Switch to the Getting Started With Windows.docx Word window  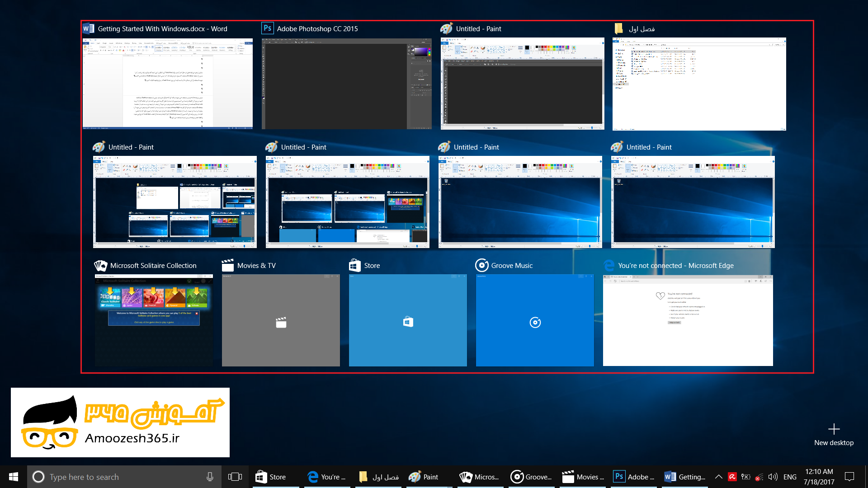168,84
